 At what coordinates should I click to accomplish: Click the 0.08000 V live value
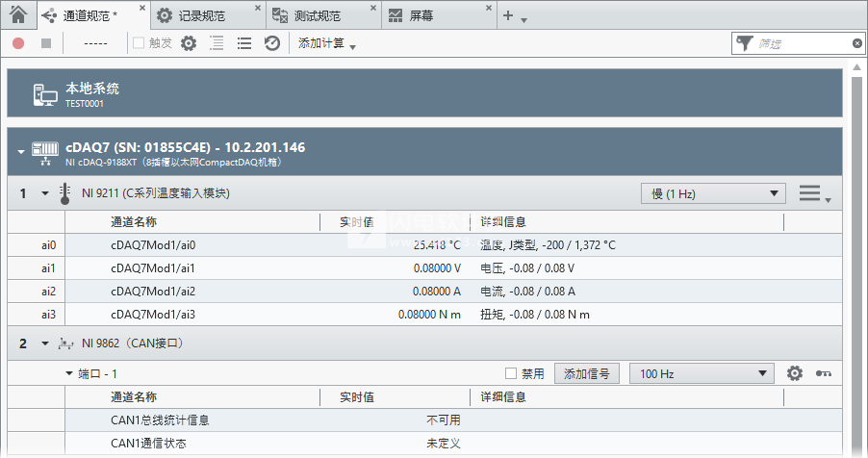point(437,268)
